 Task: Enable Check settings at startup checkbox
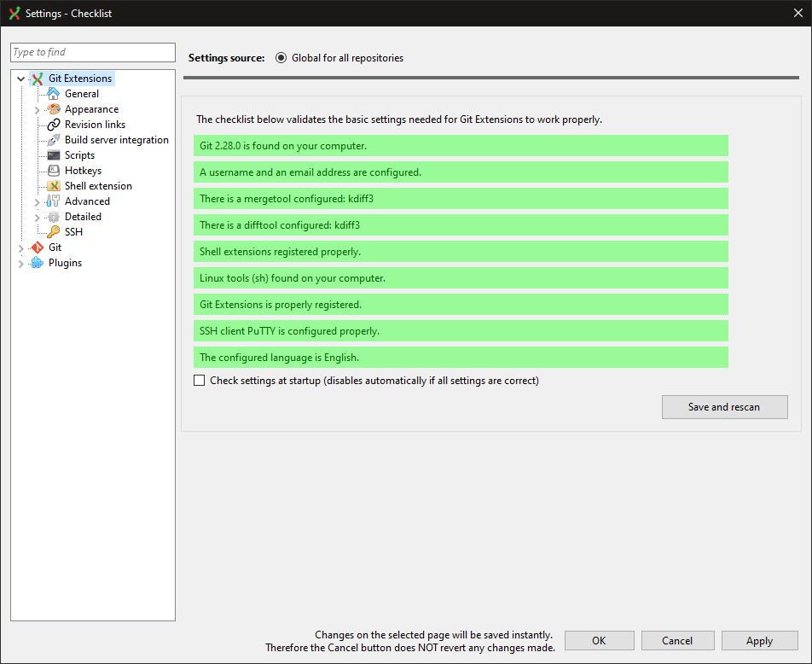199,381
